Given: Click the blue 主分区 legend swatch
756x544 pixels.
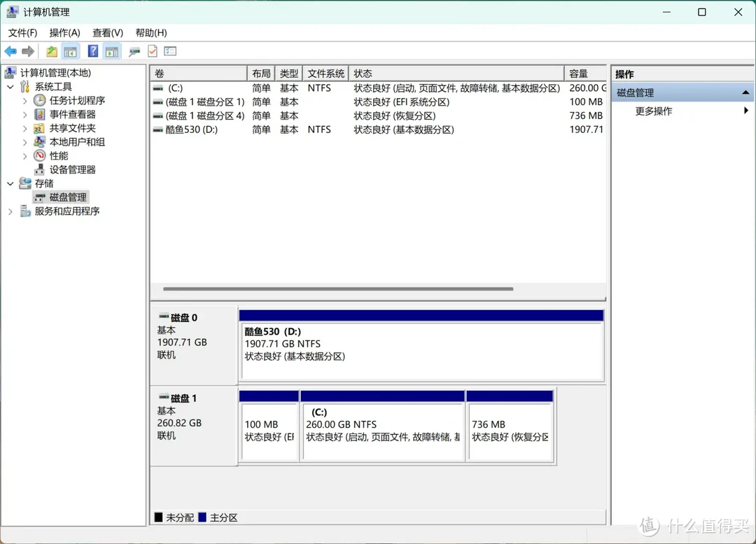Looking at the screenshot, I should (x=202, y=517).
